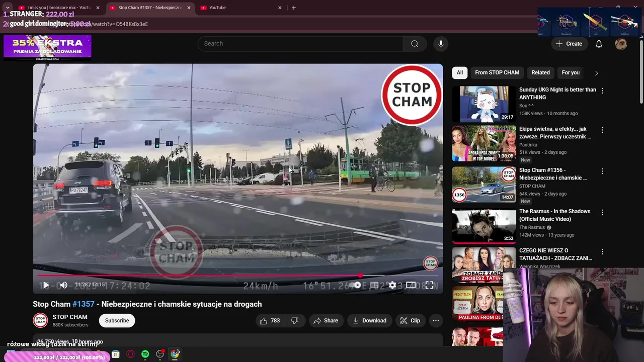Follow the #1357 hashtag link
Viewport: 644px width, 362px height.
click(x=84, y=304)
